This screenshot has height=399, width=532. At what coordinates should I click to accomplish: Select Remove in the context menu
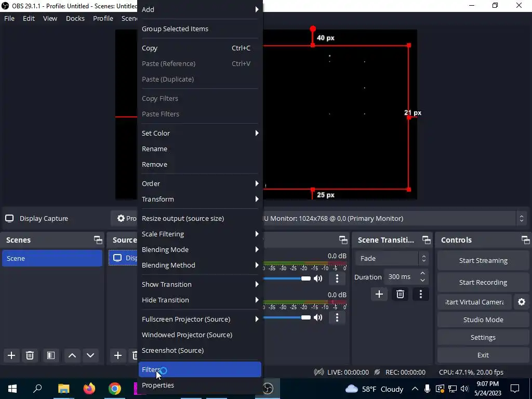pos(200,164)
